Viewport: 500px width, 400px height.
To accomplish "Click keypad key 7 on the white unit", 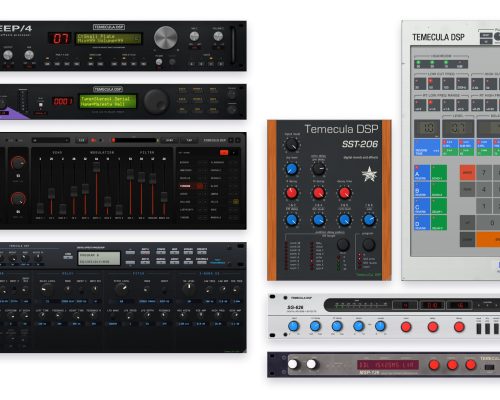I will [484, 172].
